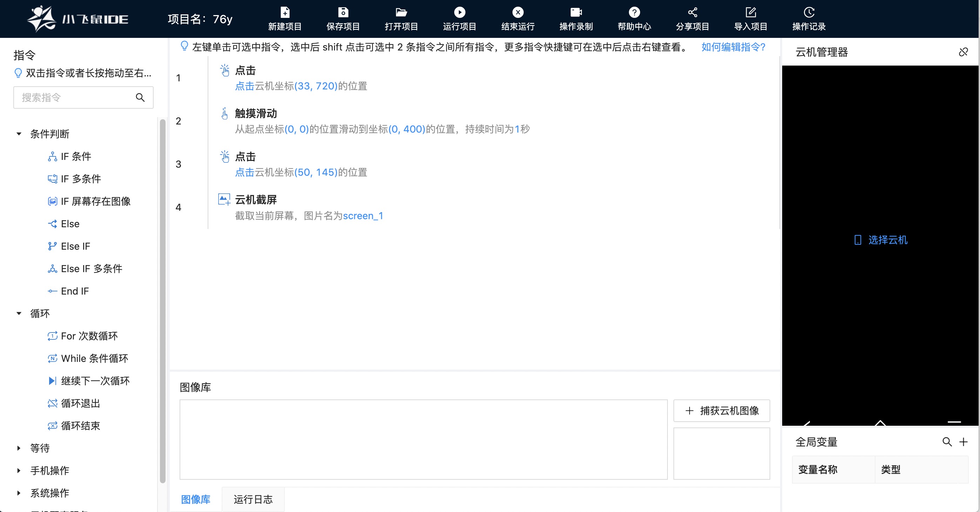This screenshot has width=980, height=512.
Task: Collapse the 循环 category
Action: (x=19, y=314)
